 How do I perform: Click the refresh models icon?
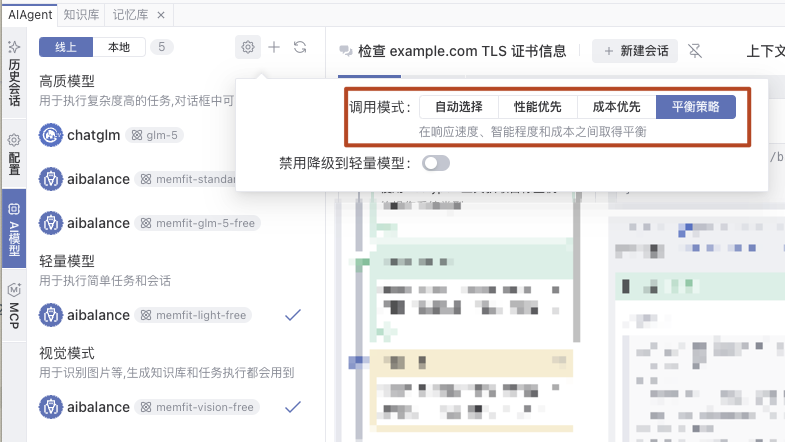pos(300,47)
